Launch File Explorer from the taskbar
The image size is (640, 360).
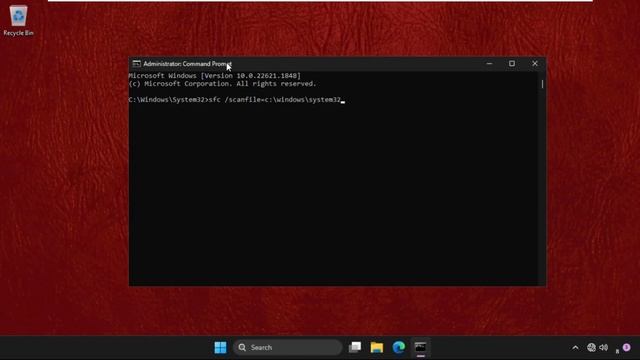pos(377,347)
